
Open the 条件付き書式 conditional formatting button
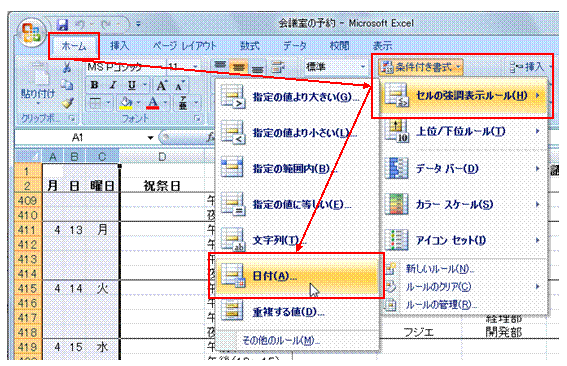click(x=421, y=67)
